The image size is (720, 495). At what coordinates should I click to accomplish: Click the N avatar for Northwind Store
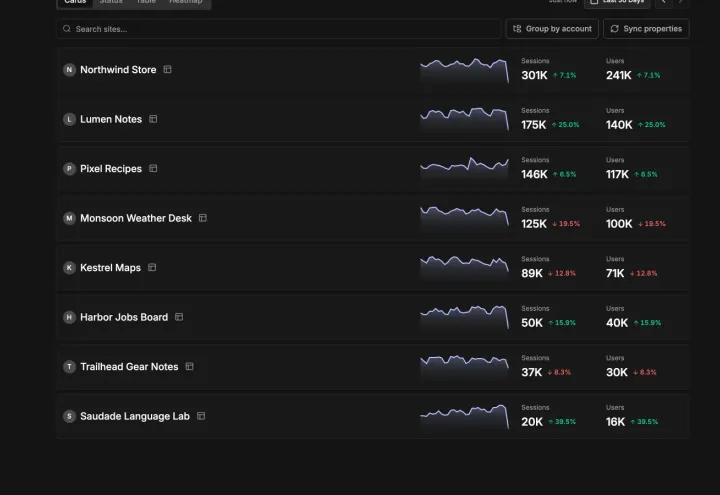(69, 70)
